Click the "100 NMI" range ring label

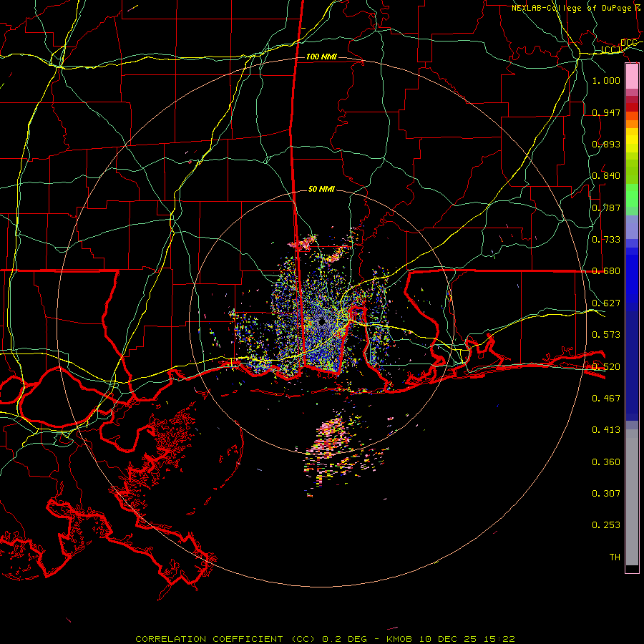pos(321,57)
